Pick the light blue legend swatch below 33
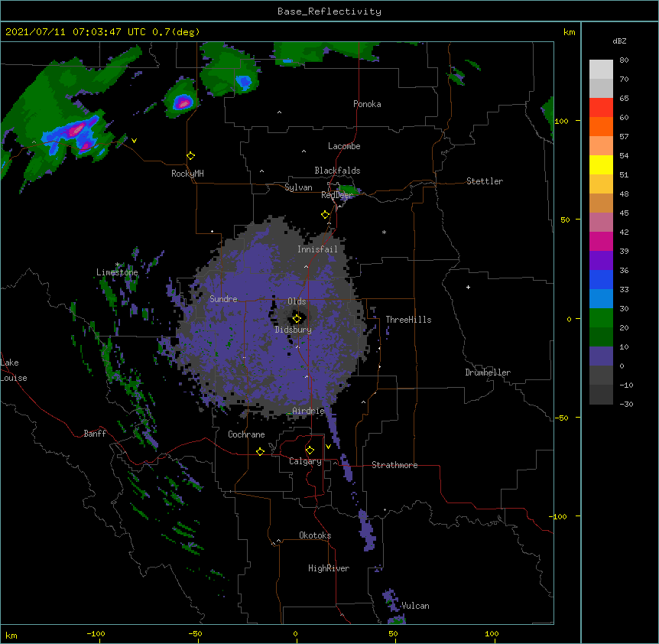659x644 pixels. [x=601, y=299]
